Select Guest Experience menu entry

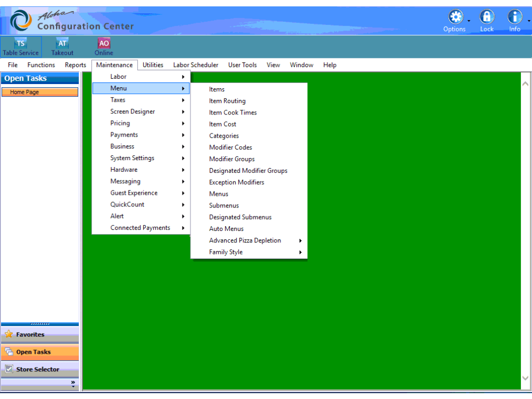[141, 193]
